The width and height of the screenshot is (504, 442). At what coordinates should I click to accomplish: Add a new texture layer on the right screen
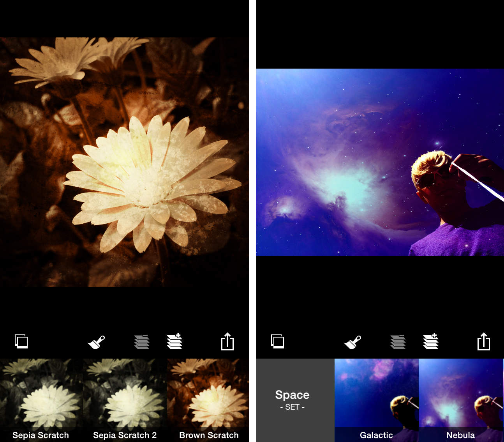[431, 342]
